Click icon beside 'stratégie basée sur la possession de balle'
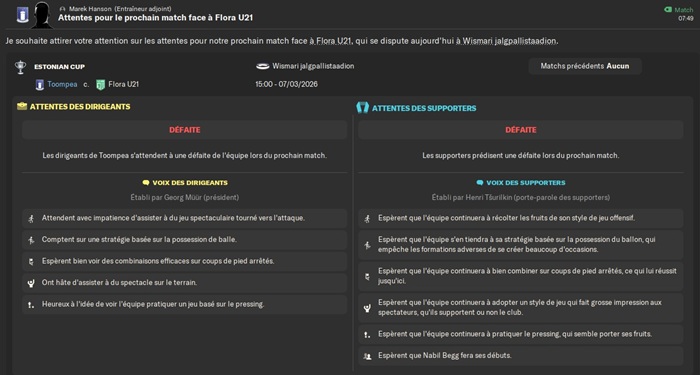 [31, 240]
